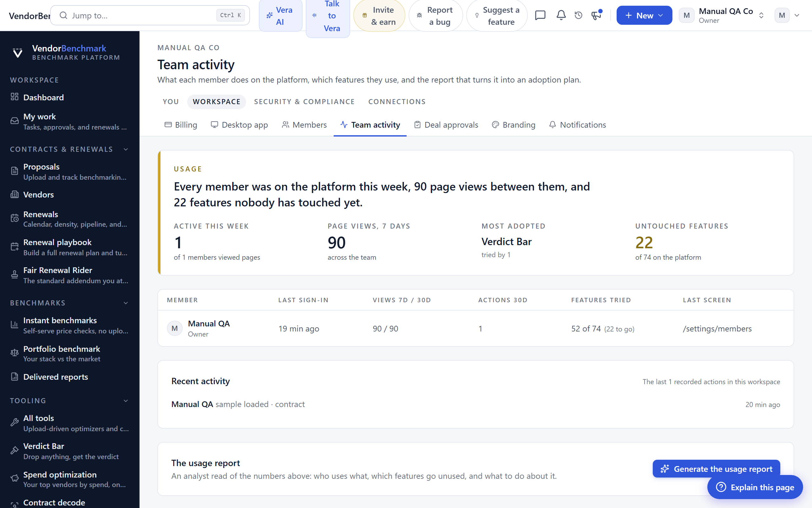The height and width of the screenshot is (508, 812).
Task: Click the Explain this page button
Action: (755, 487)
